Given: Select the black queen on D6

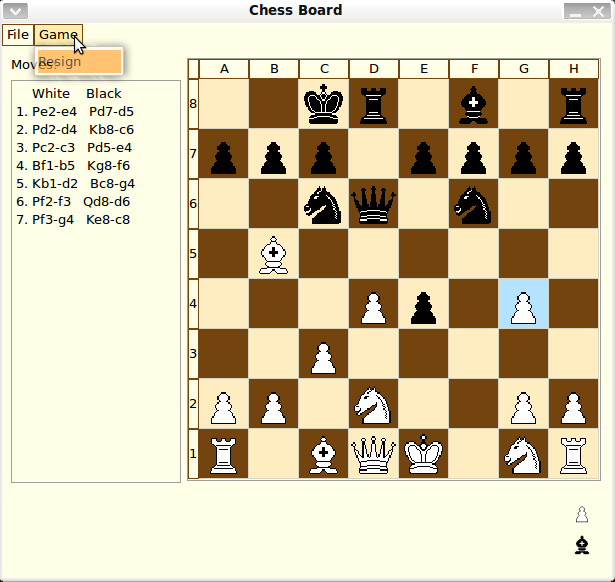Looking at the screenshot, I should point(374,204).
